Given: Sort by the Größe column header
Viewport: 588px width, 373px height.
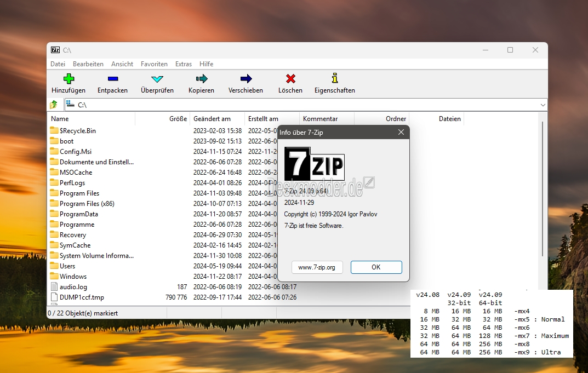Looking at the screenshot, I should (162, 119).
